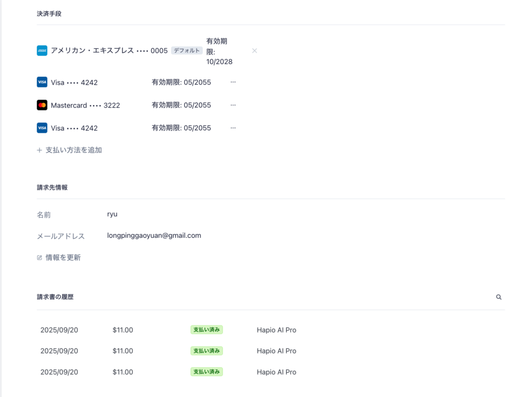Click the Mastercard logo icon
532x397 pixels.
tap(42, 105)
